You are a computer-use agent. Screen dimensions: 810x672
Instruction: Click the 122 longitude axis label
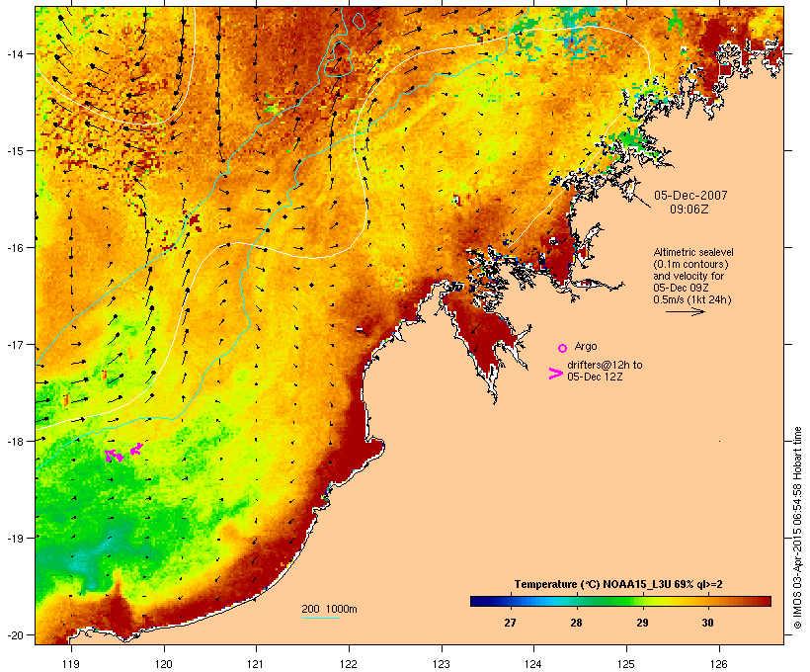coord(349,664)
